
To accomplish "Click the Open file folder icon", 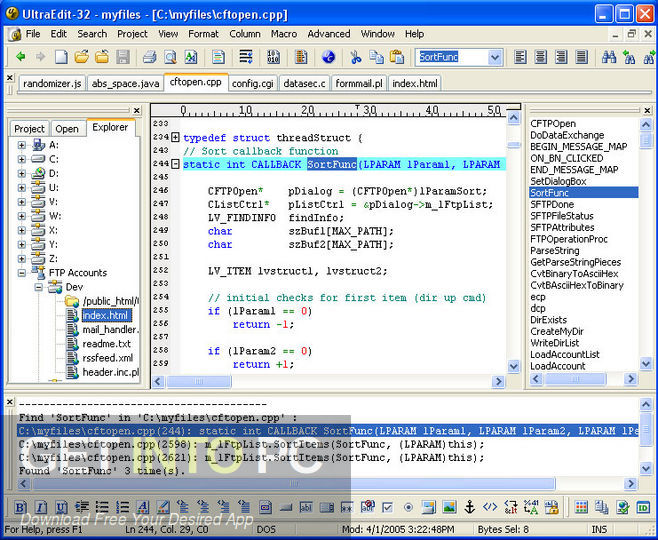I will [x=81, y=57].
